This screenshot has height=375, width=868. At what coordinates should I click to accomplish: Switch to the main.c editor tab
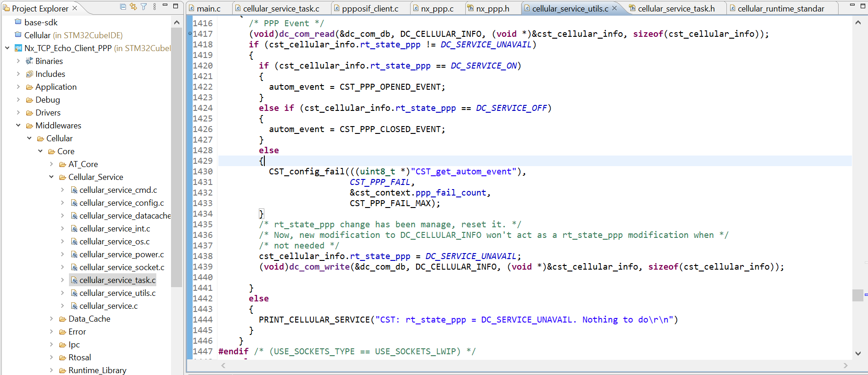(x=209, y=8)
